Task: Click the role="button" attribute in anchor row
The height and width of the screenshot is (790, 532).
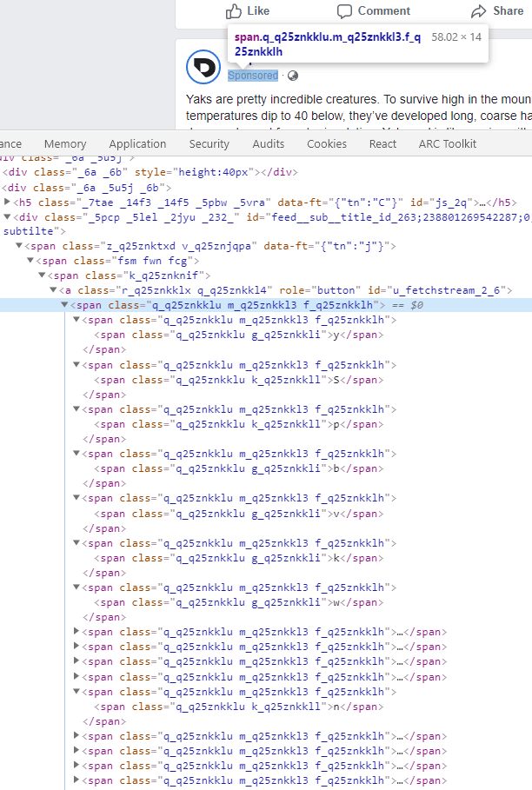Action: [x=320, y=290]
